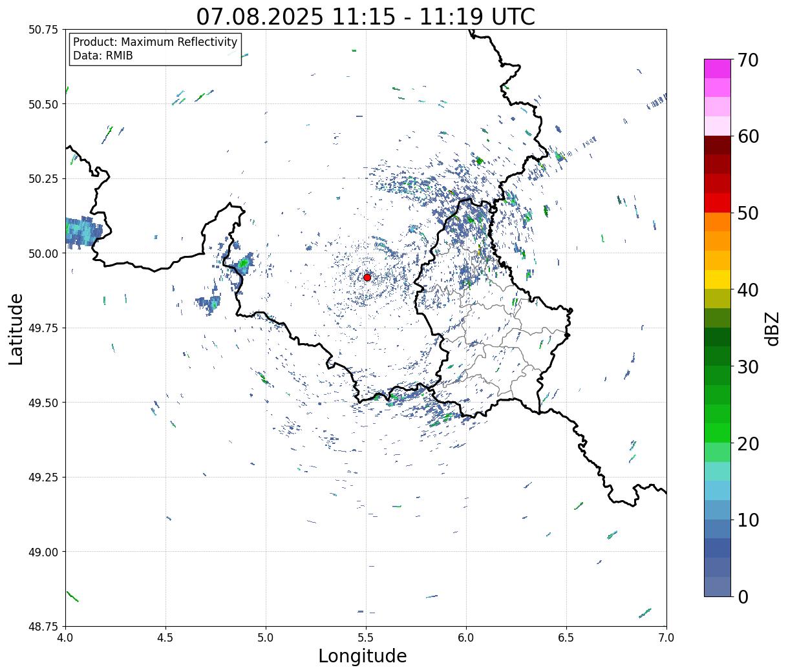Click the latitude tick label 48.75
Viewport: 788px width, 672px height.
click(x=43, y=627)
